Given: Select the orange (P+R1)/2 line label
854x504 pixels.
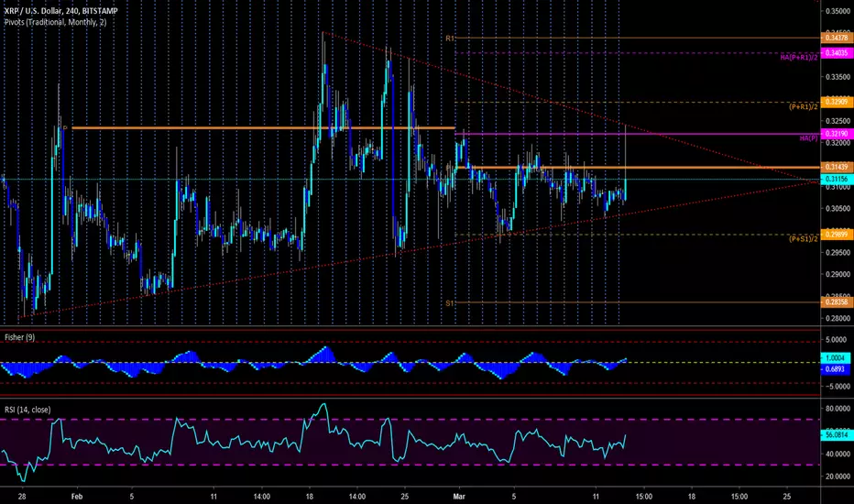Looking at the screenshot, I should tap(803, 107).
